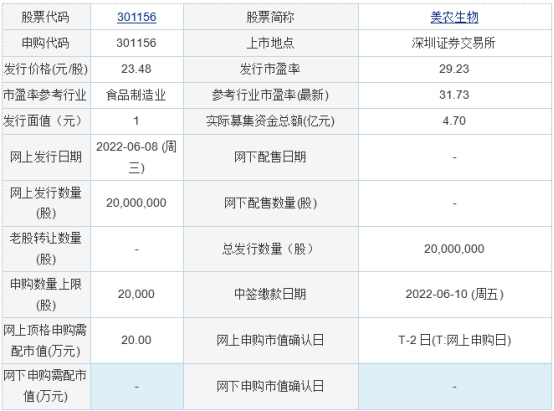Click the 老股转让数量 label cell
Image resolution: width=554 pixels, height=411 pixels.
pos(46,249)
